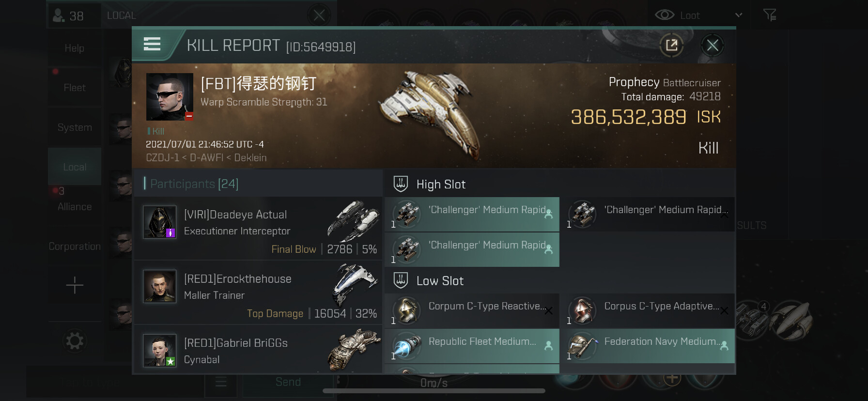Select Republic Fleet Medium low slot module
This screenshot has width=868, height=401.
[472, 346]
